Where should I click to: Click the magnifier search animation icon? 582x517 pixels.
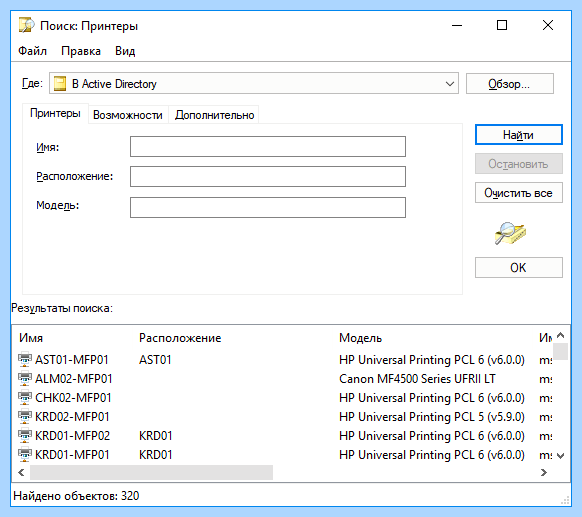coord(510,233)
